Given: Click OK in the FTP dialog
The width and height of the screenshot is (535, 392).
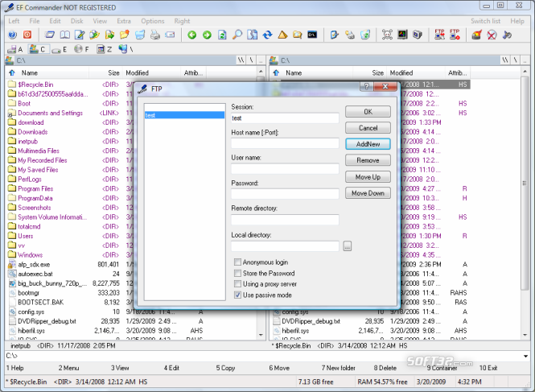Looking at the screenshot, I should point(368,112).
